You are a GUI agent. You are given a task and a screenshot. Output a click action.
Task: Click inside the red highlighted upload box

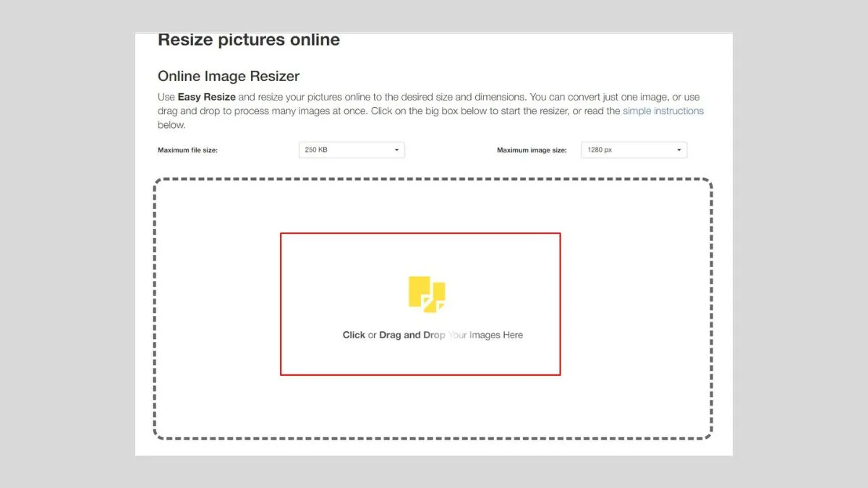pos(420,304)
